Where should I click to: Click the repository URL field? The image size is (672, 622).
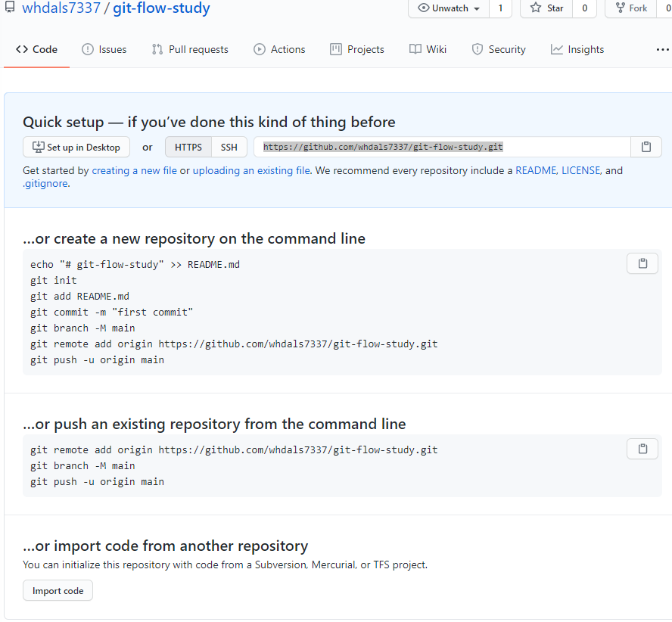pyautogui.click(x=442, y=147)
